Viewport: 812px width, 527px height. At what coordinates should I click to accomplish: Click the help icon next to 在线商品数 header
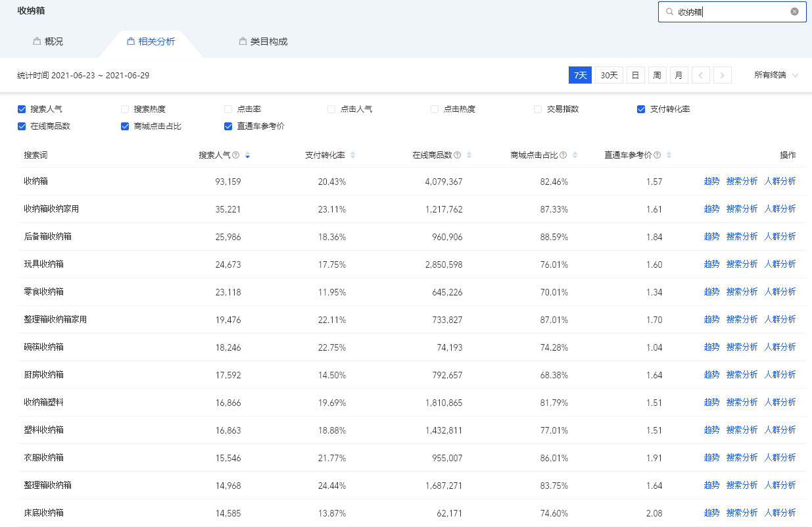[x=457, y=155]
